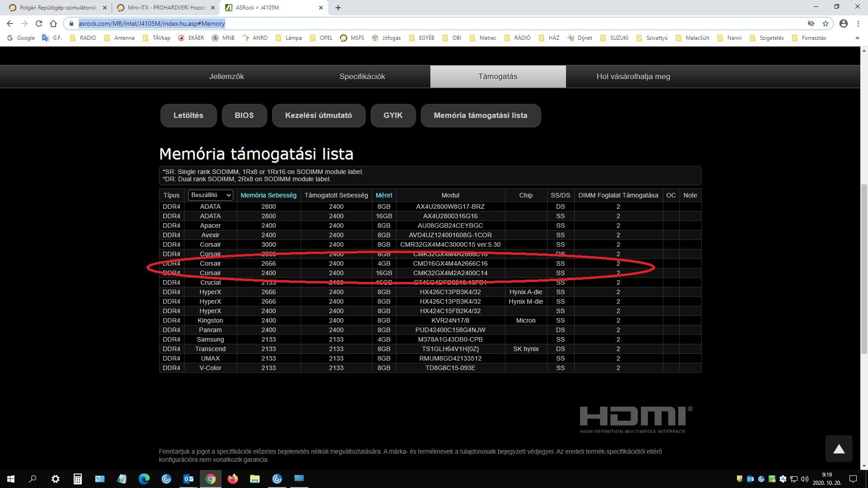The image size is (868, 488).
Task: Bookmark this page with the star icon
Action: (826, 23)
